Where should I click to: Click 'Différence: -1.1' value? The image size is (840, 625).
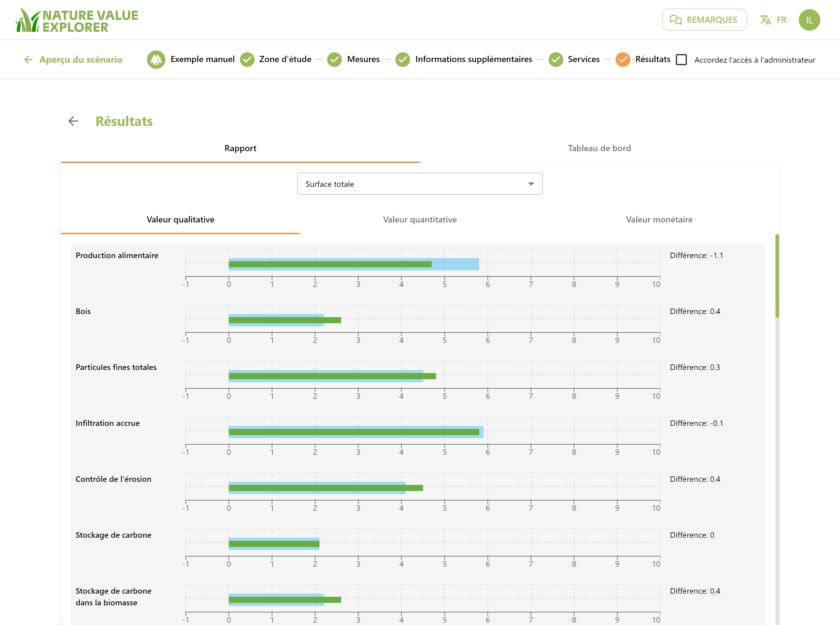pos(696,255)
